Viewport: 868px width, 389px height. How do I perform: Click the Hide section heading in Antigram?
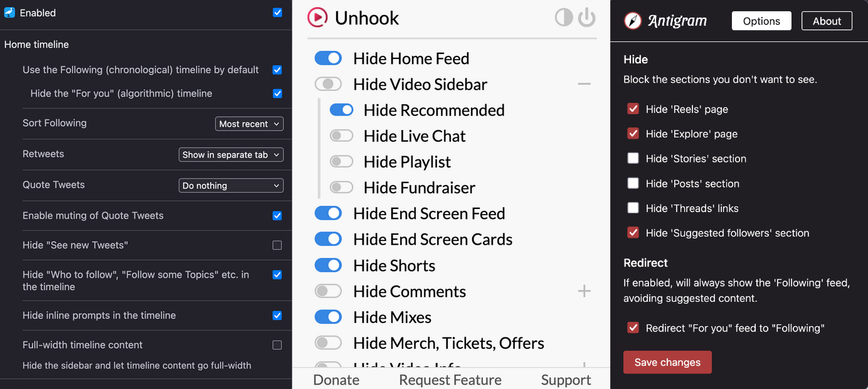point(635,60)
